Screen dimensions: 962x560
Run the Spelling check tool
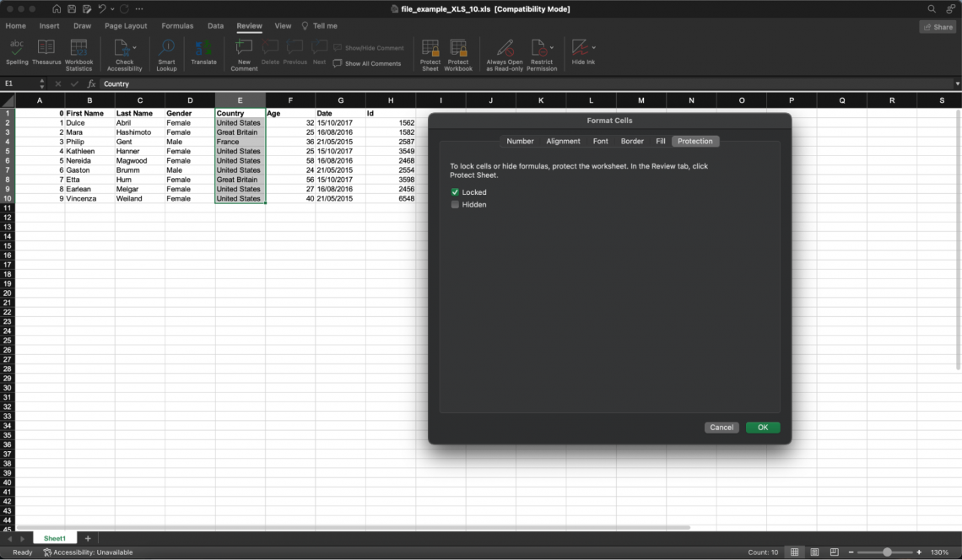tap(17, 52)
